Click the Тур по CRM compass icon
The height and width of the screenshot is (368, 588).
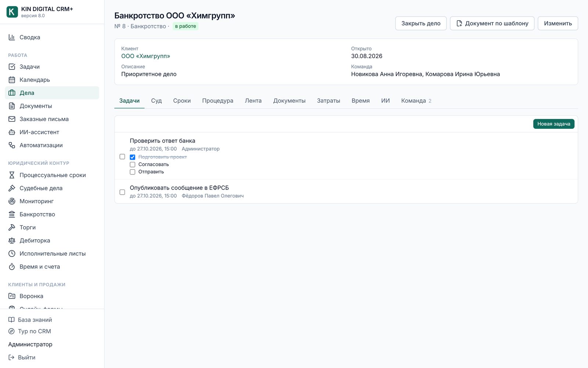(x=11, y=331)
